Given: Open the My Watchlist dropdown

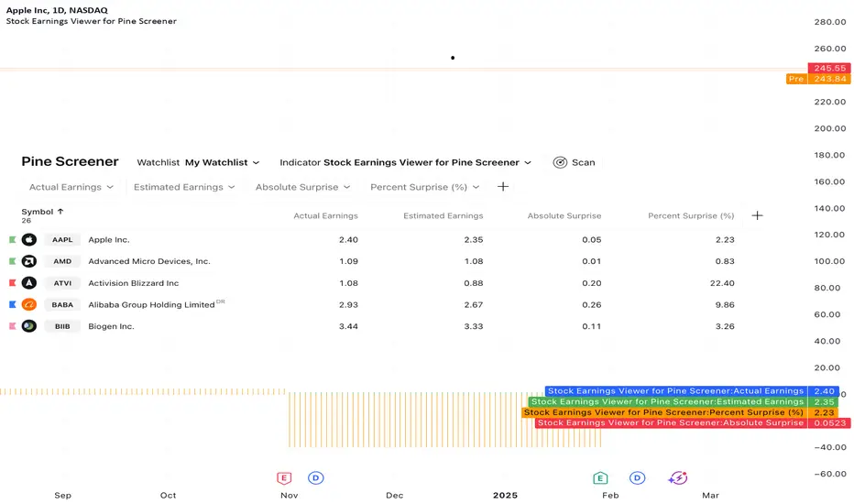Looking at the screenshot, I should point(222,162).
